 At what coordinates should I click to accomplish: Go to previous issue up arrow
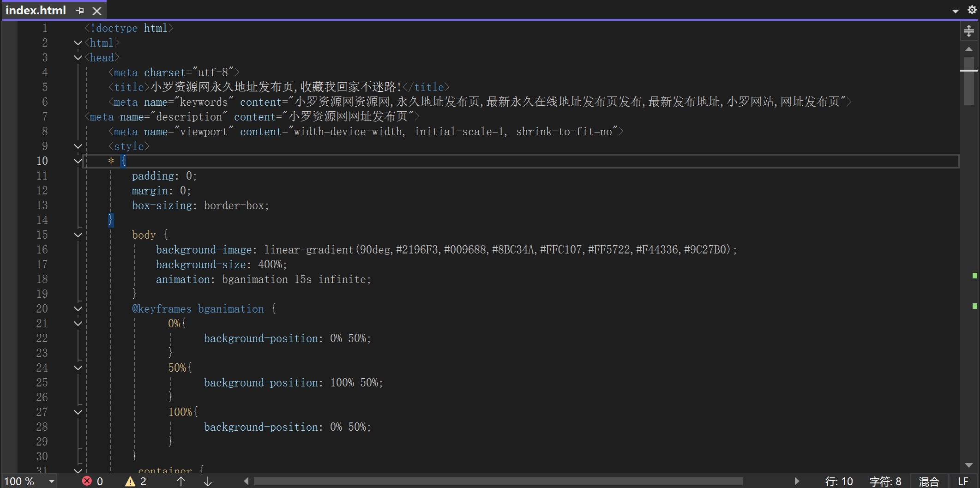[181, 482]
